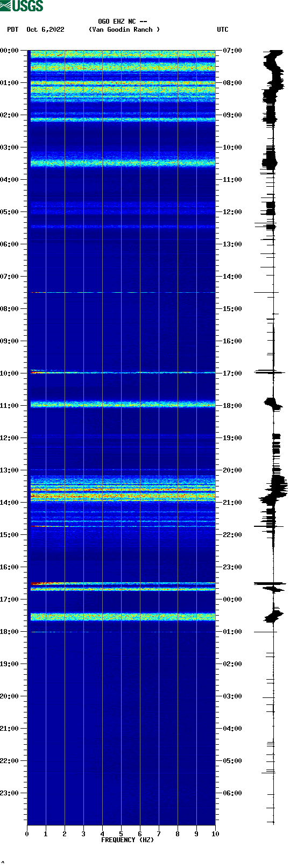Click the '5' frequency axis tick label
The image size is (297, 868).
(x=121, y=834)
